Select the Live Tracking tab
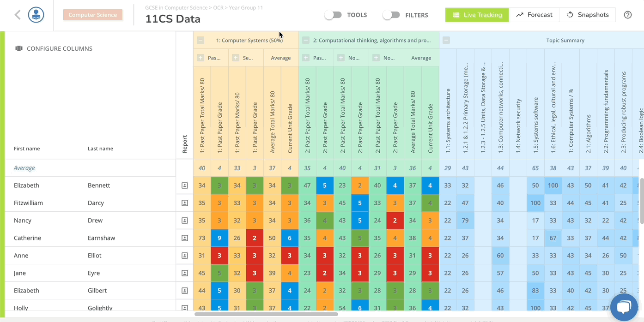 477,15
